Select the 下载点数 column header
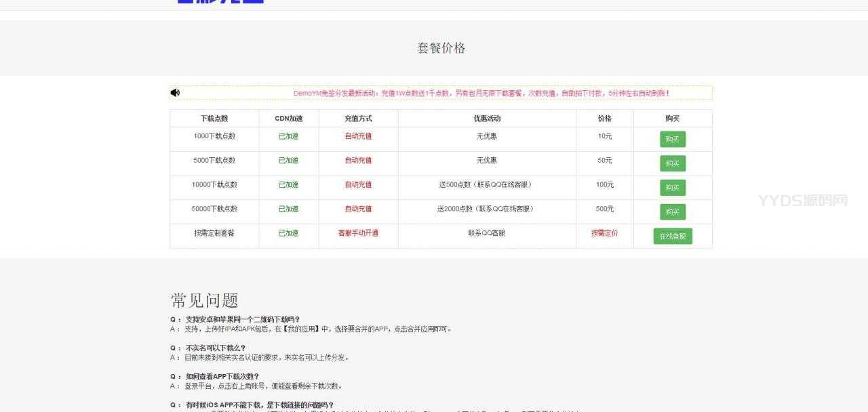The image size is (868, 412). (214, 119)
